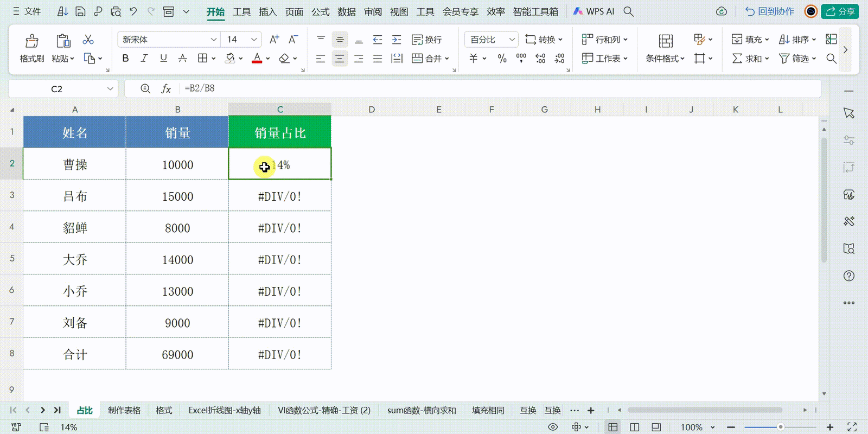Toggle Italic formatting
868x434 pixels.
pyautogui.click(x=144, y=58)
